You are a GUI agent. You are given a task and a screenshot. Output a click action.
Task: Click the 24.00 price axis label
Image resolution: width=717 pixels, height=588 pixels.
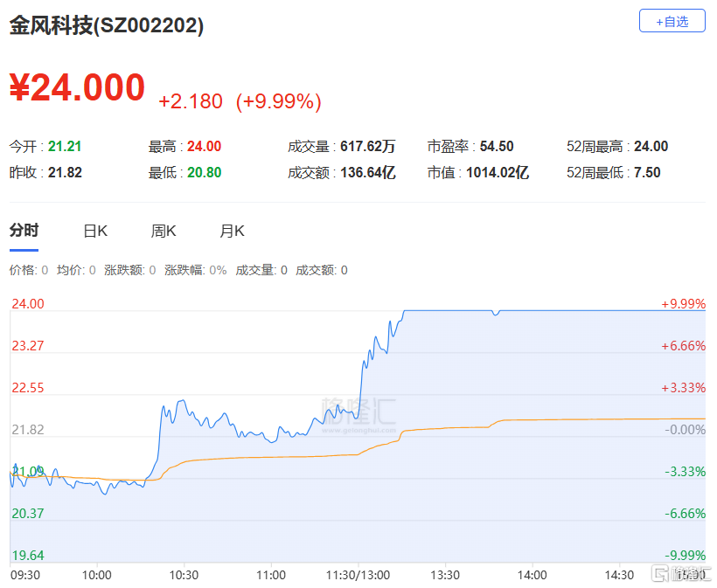pos(27,304)
